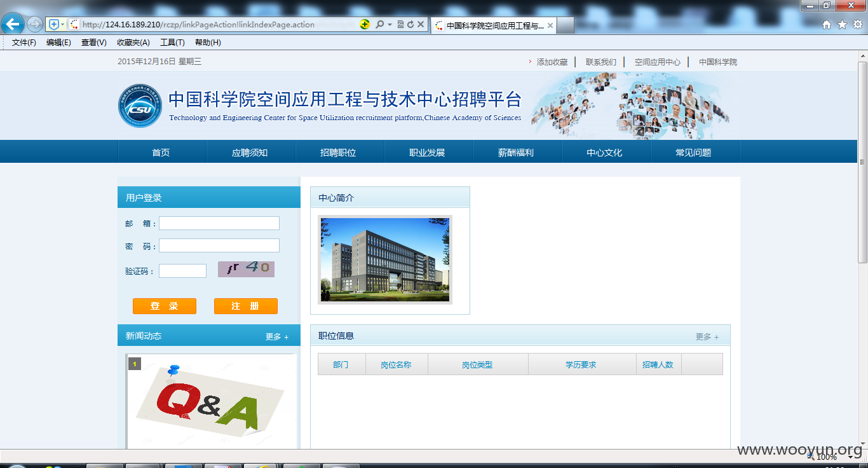Click the 部门 column header
This screenshot has height=468, width=868.
(341, 365)
